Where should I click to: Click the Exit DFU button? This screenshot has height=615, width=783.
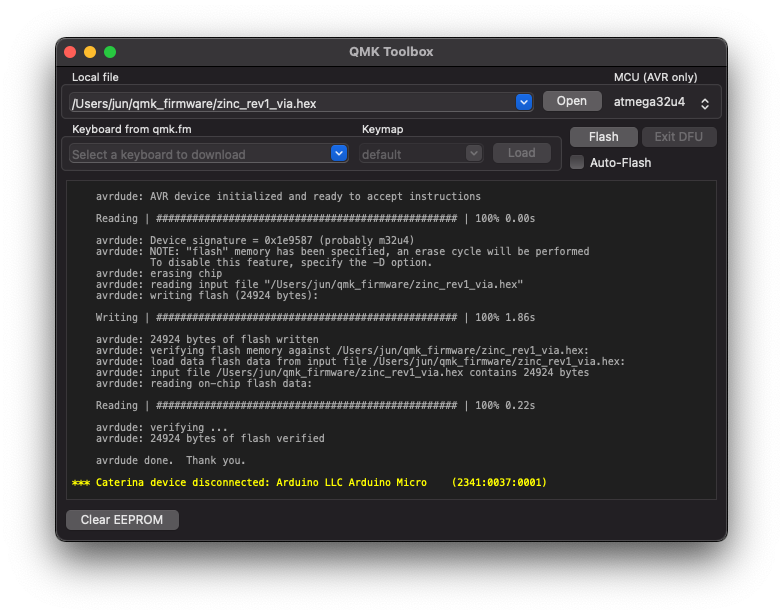(x=679, y=137)
